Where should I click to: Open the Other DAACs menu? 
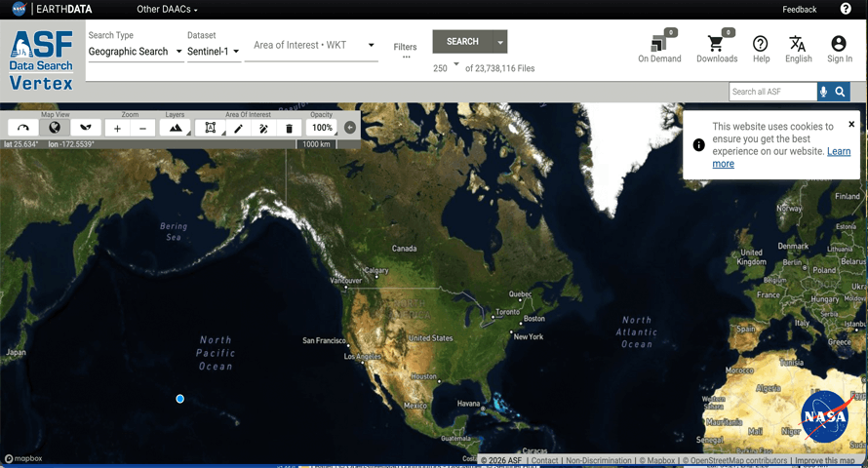[167, 10]
